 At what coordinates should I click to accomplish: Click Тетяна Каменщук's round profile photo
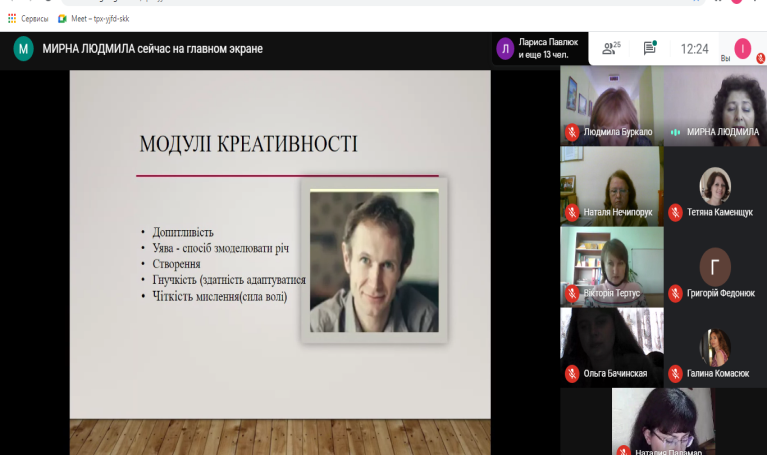point(715,186)
